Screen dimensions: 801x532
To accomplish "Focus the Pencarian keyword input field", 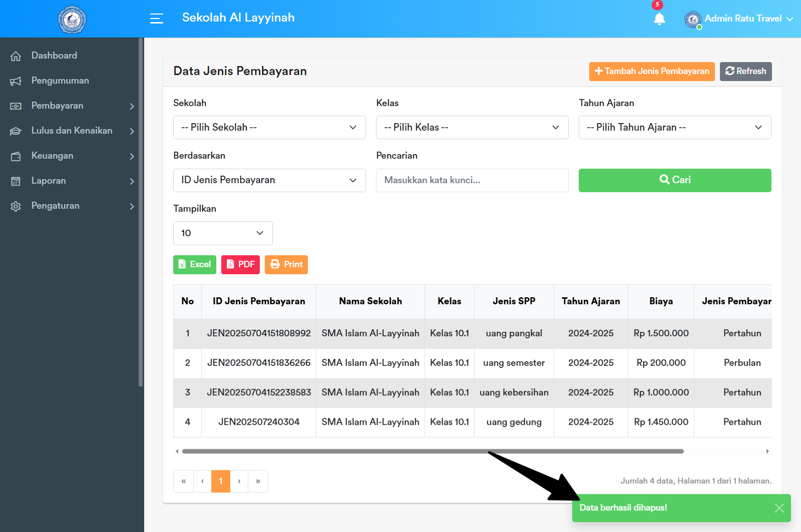I will (x=472, y=180).
